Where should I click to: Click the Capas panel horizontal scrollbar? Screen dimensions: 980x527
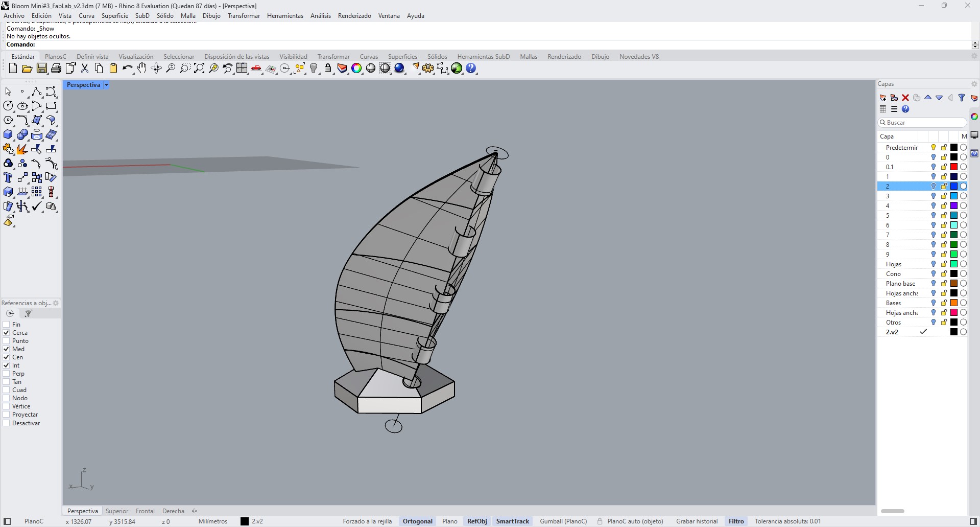pyautogui.click(x=893, y=511)
